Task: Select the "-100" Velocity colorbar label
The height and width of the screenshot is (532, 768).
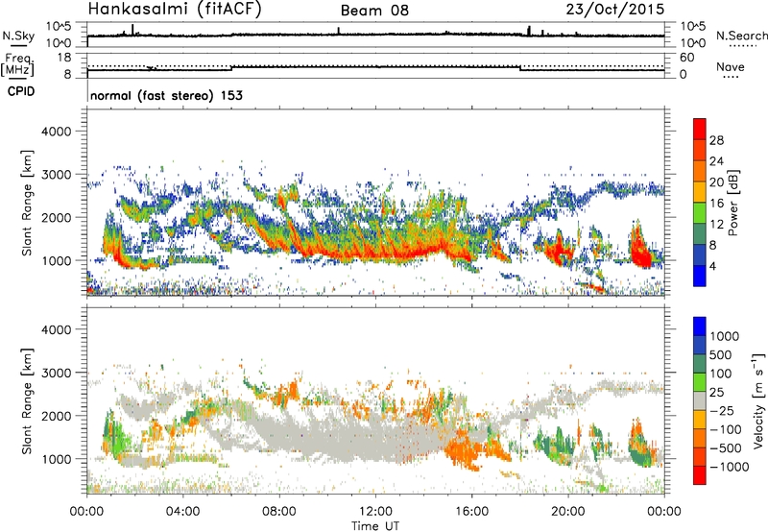Action: coord(726,429)
